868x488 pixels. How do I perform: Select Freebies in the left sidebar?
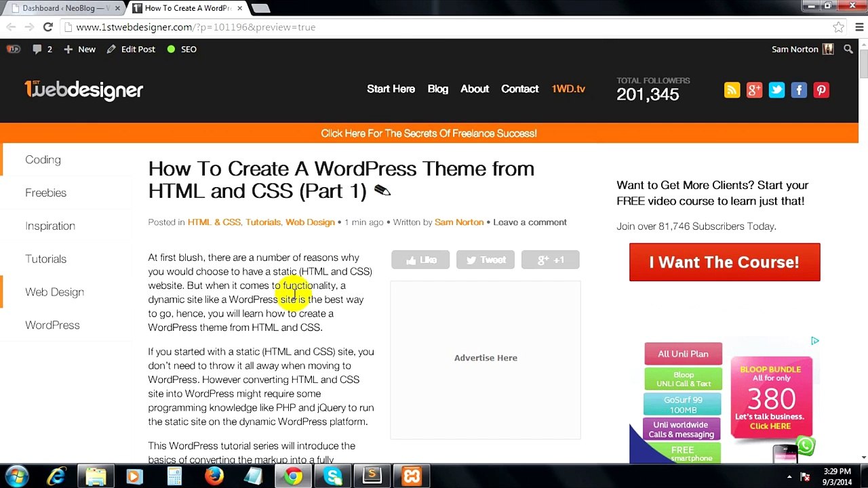45,192
